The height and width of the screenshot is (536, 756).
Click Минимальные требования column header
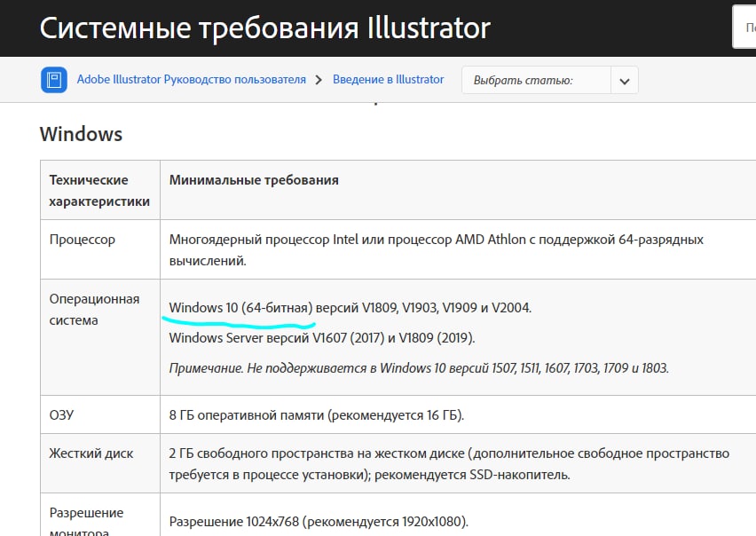(x=254, y=180)
